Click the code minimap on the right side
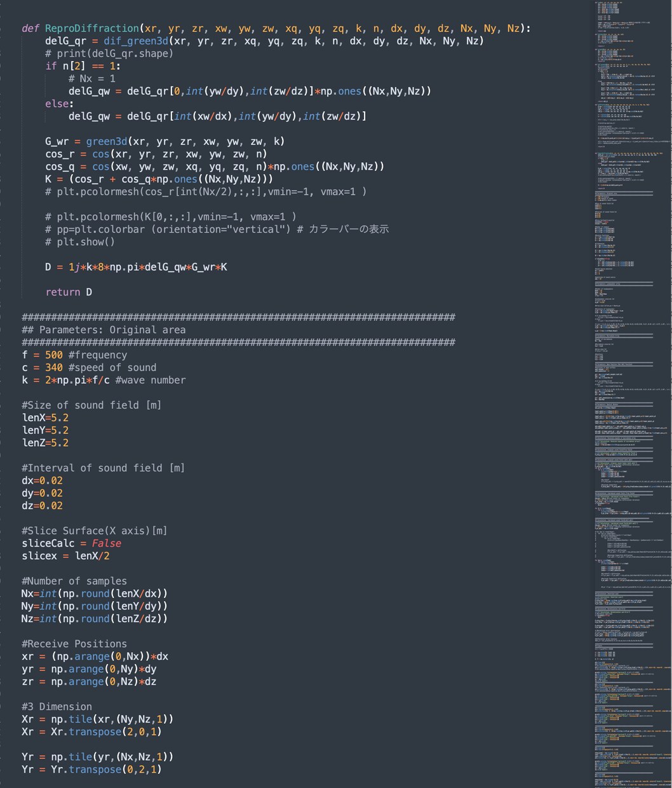The image size is (672, 788). 632,394
